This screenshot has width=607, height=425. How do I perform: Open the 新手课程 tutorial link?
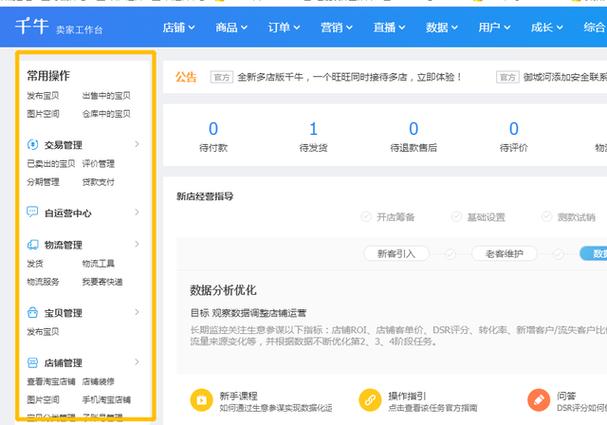tap(238, 396)
